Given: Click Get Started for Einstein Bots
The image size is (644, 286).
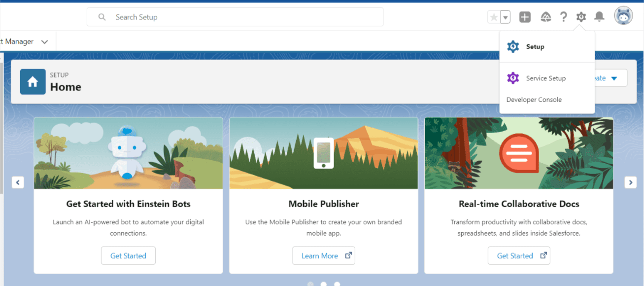Looking at the screenshot, I should pyautogui.click(x=128, y=256).
